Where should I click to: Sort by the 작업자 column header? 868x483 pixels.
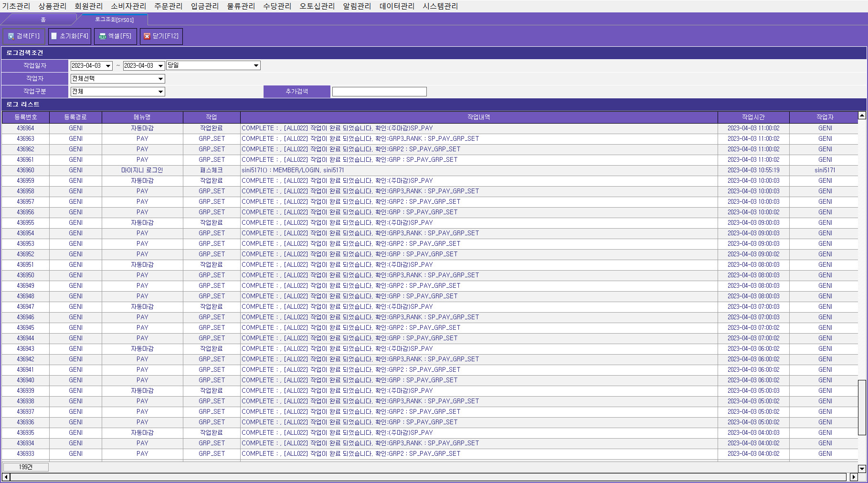click(x=825, y=117)
